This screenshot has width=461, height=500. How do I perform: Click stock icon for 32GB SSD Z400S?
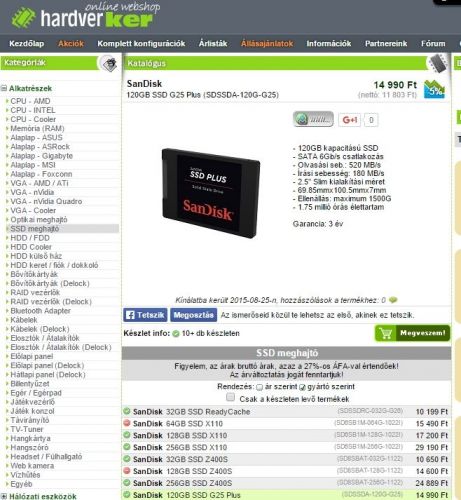coord(127,459)
